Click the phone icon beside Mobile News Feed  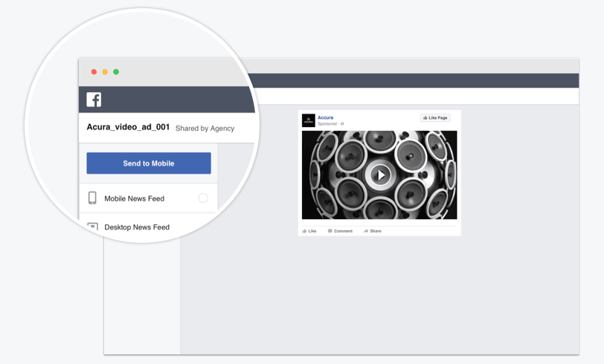pyautogui.click(x=93, y=198)
